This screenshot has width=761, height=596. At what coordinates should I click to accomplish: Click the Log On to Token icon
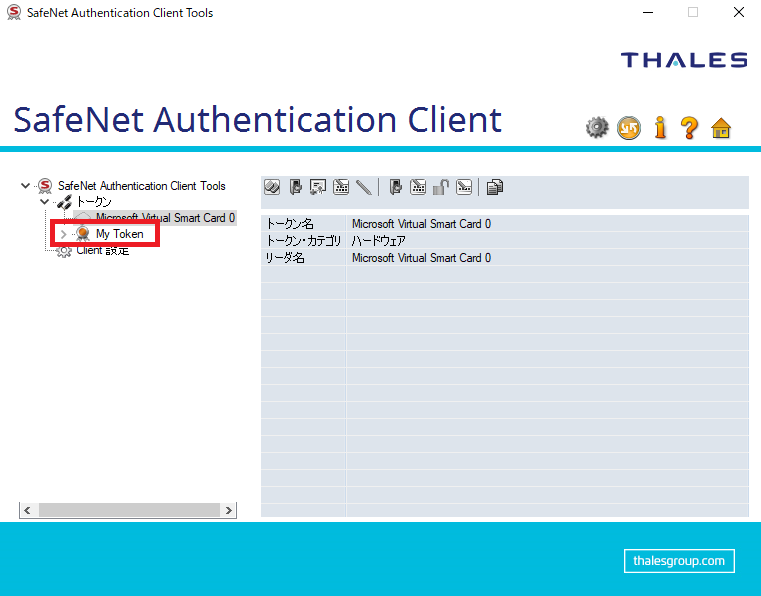tap(296, 187)
